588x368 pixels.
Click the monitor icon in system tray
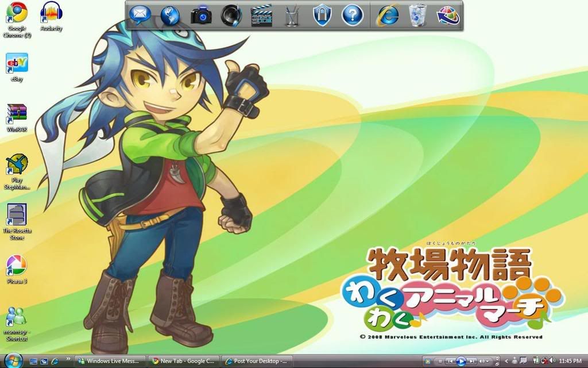523,361
